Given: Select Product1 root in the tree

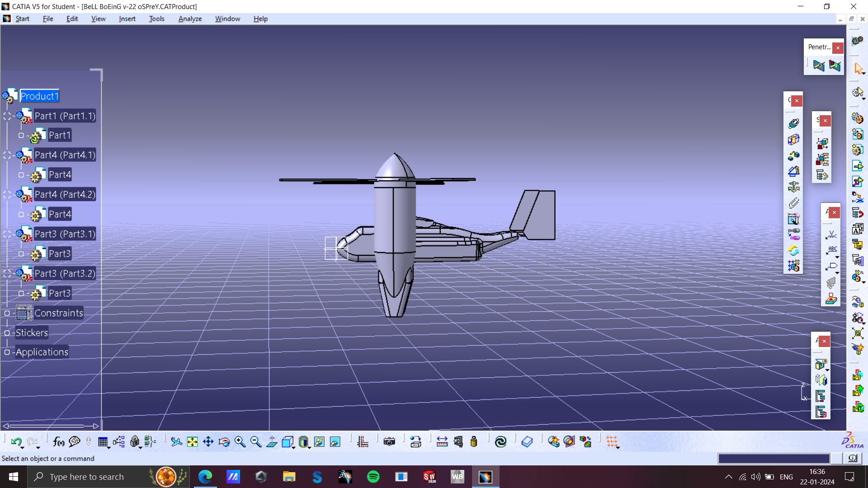Looking at the screenshot, I should click(39, 96).
